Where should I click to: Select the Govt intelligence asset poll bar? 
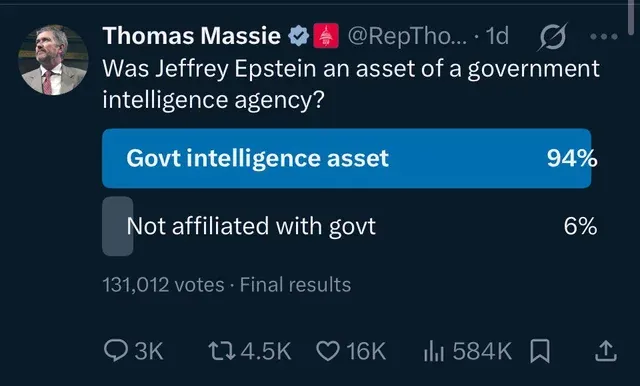(347, 158)
